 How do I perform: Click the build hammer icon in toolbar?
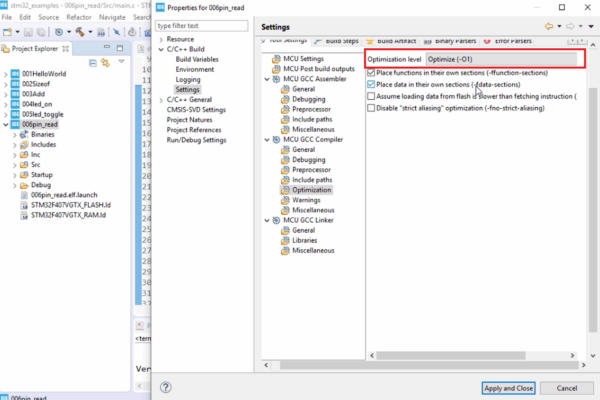coord(80,32)
